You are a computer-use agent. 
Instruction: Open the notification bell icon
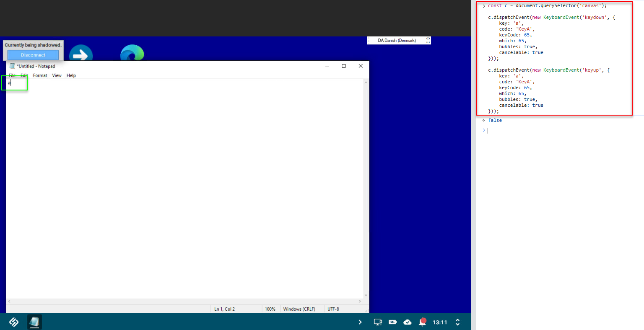pyautogui.click(x=423, y=322)
